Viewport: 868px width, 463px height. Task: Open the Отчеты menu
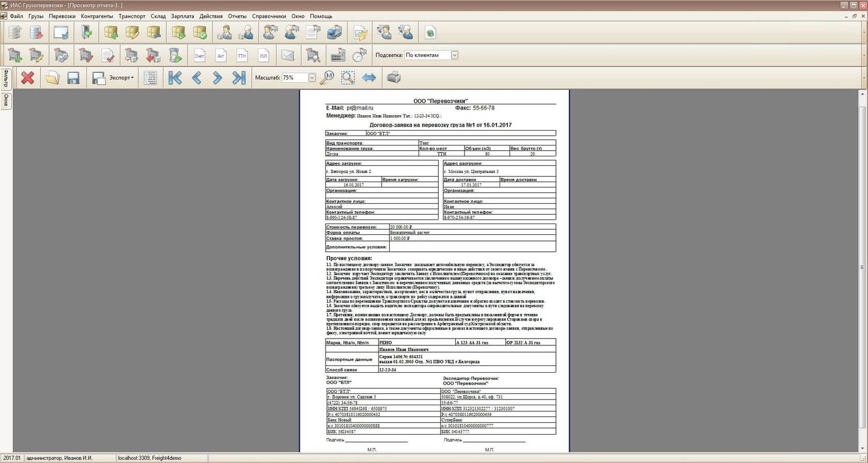coord(237,16)
